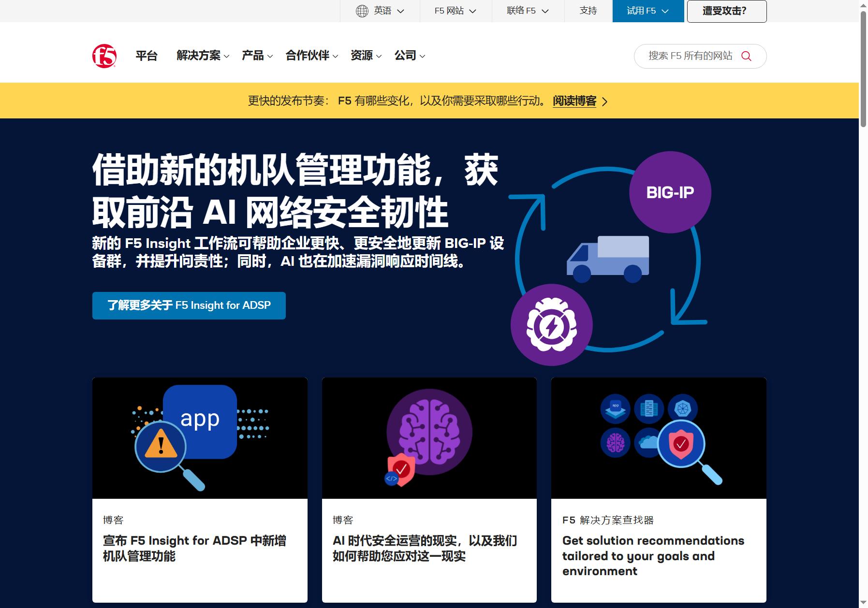This screenshot has height=608, width=868.
Task: Click 了解更多关于 F5 Insight for ADSP button
Action: (189, 305)
